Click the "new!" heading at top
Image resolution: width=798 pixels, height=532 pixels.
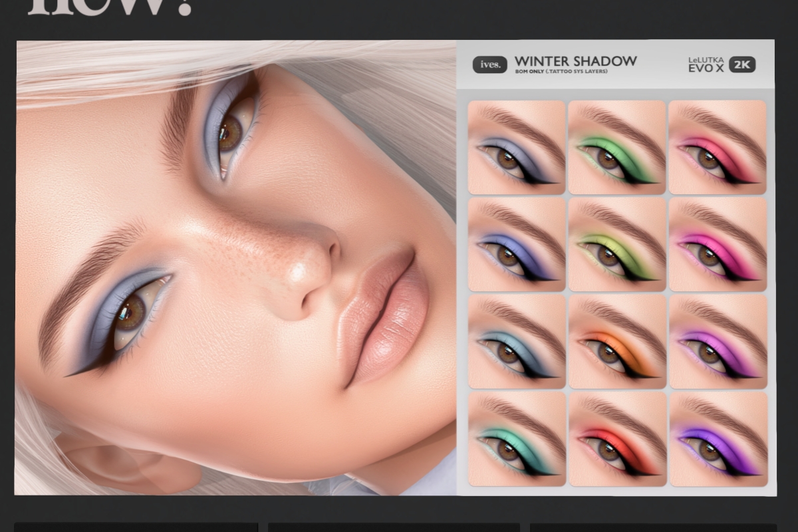point(110,8)
